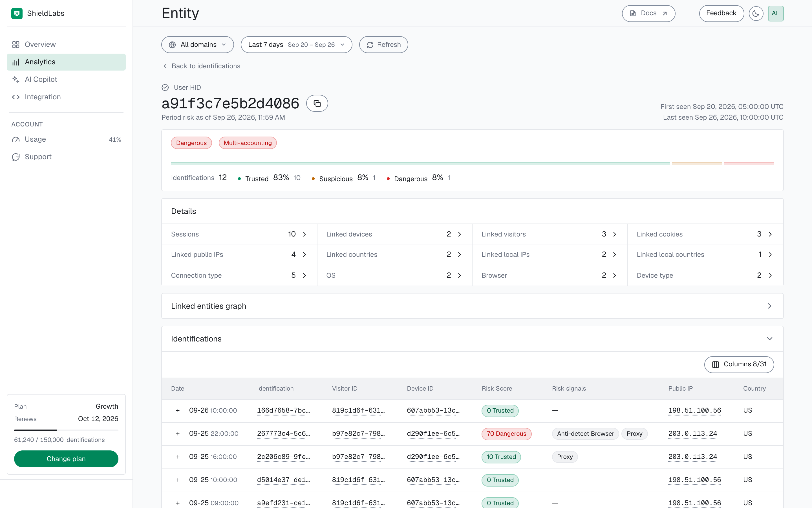Go to Integration section
This screenshot has width=812, height=508.
[x=66, y=97]
